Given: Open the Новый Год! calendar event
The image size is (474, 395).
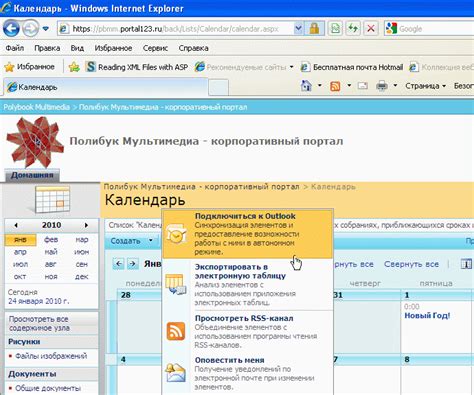Looking at the screenshot, I should click(427, 315).
